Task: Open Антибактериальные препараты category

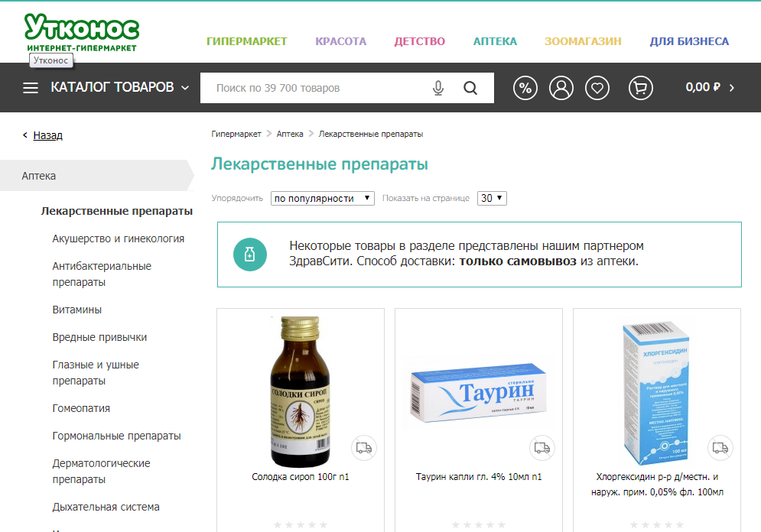Action: pos(102,274)
